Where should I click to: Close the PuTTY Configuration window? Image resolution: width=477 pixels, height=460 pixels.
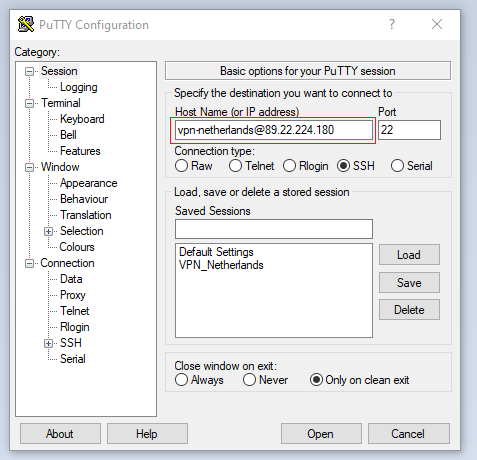437,24
